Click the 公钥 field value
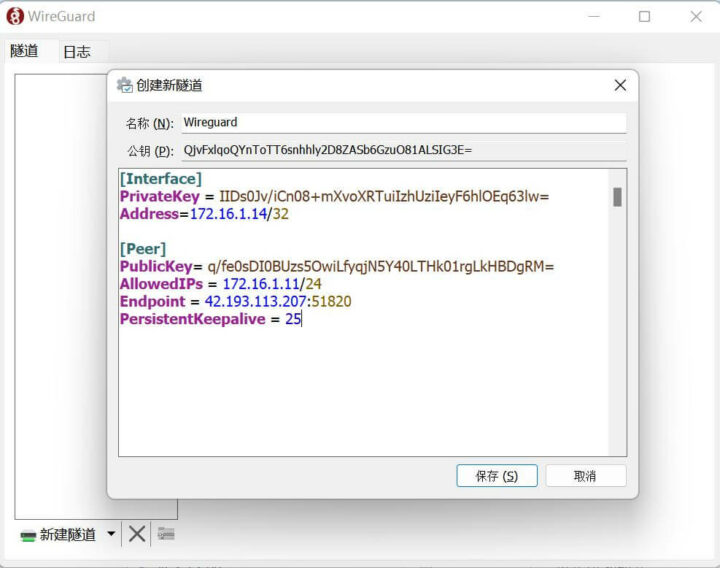 (327, 150)
